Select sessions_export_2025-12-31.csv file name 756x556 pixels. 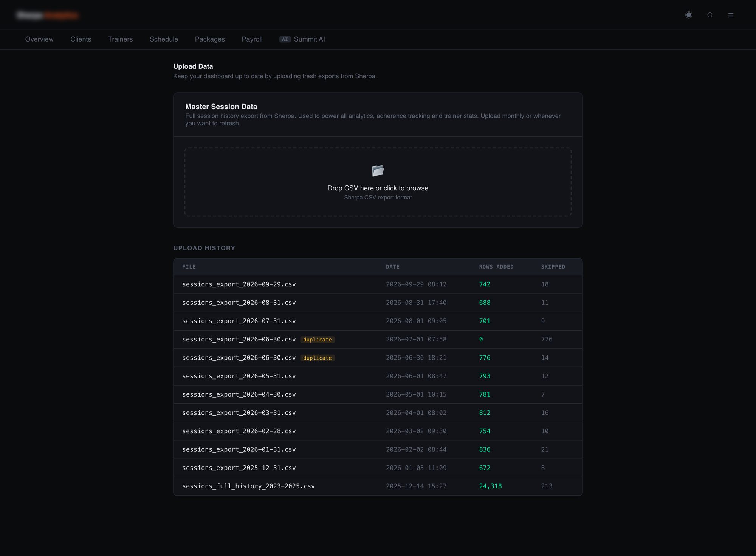click(239, 468)
